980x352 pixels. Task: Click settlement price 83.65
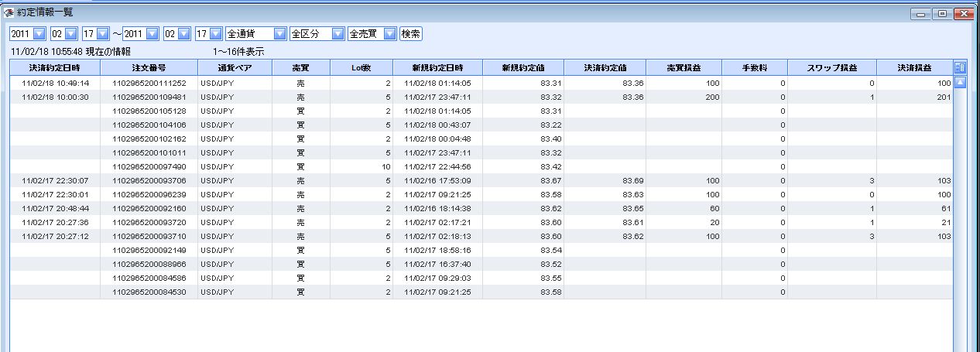[632, 208]
